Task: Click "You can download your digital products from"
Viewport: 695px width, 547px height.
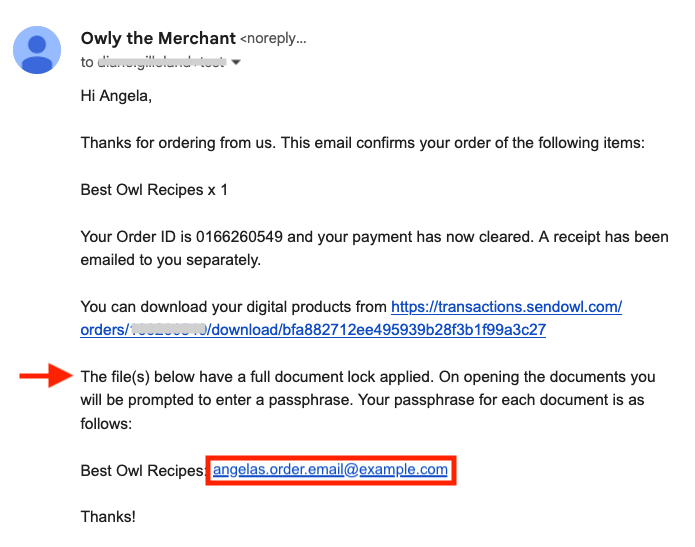Action: (x=234, y=307)
